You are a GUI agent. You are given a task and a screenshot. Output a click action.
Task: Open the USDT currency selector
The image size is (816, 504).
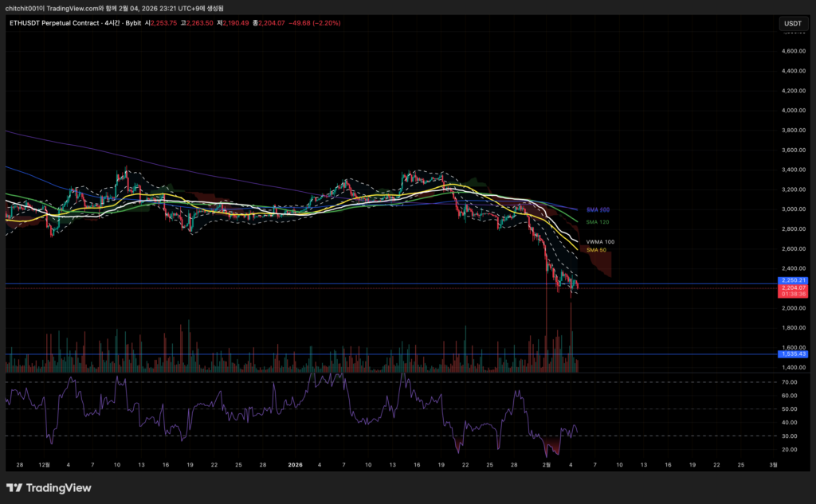793,23
